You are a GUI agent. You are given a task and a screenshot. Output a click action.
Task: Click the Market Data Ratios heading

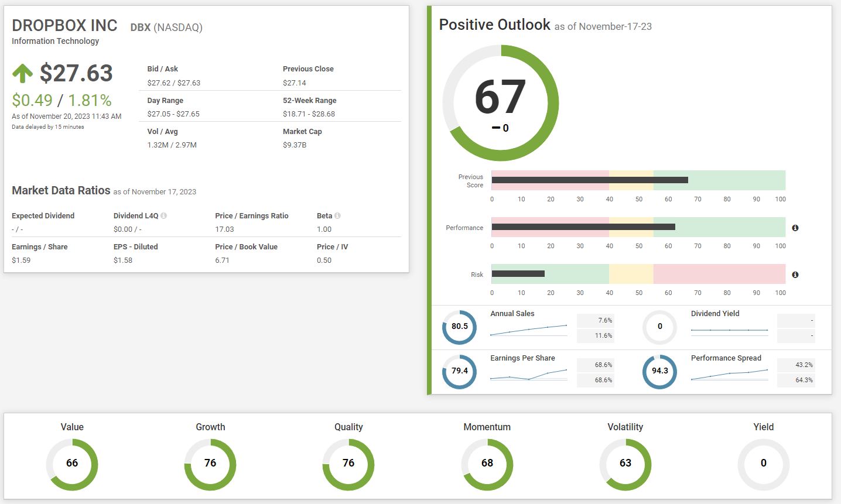(61, 190)
